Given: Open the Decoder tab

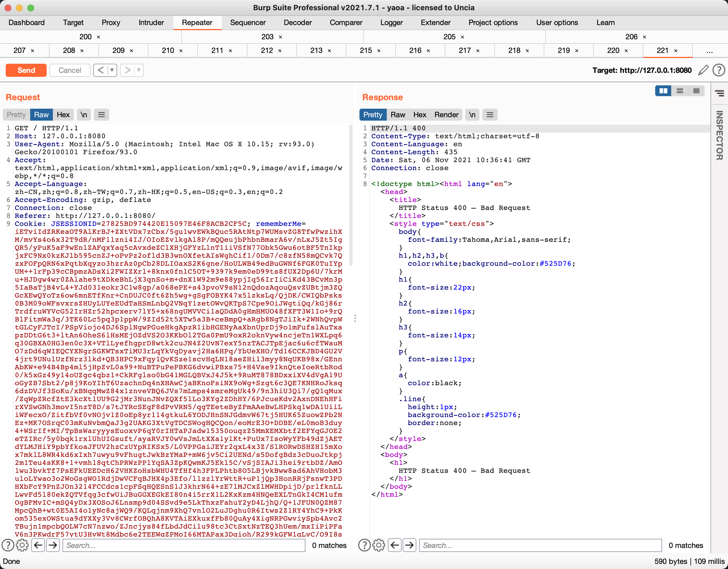Looking at the screenshot, I should (298, 23).
